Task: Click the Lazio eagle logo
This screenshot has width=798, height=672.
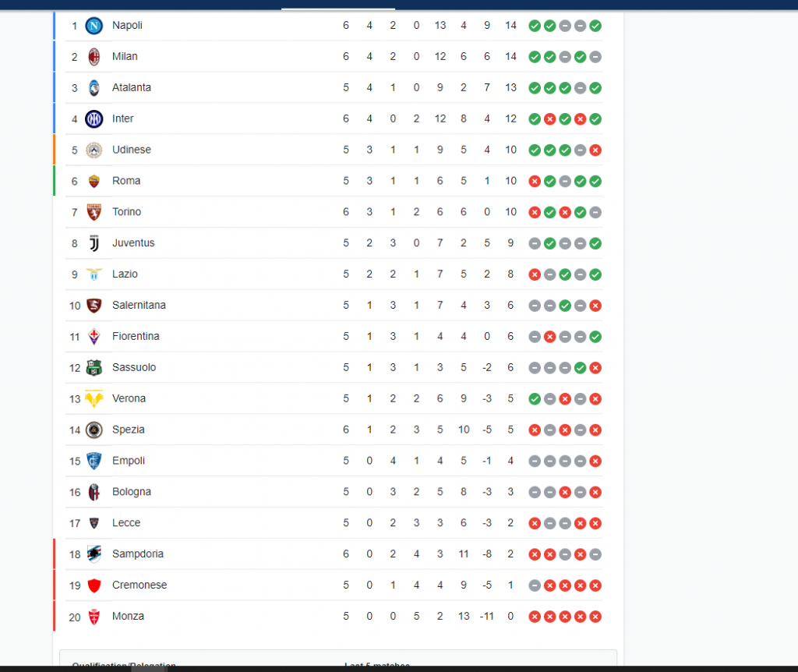Action: (94, 274)
